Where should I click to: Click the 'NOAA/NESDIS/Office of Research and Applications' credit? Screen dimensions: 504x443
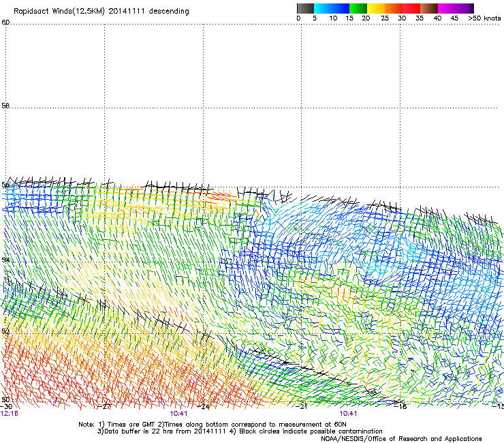pyautogui.click(x=401, y=439)
